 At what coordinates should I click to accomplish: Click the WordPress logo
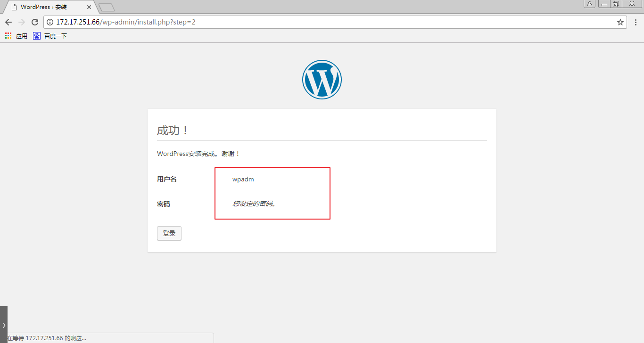[322, 80]
